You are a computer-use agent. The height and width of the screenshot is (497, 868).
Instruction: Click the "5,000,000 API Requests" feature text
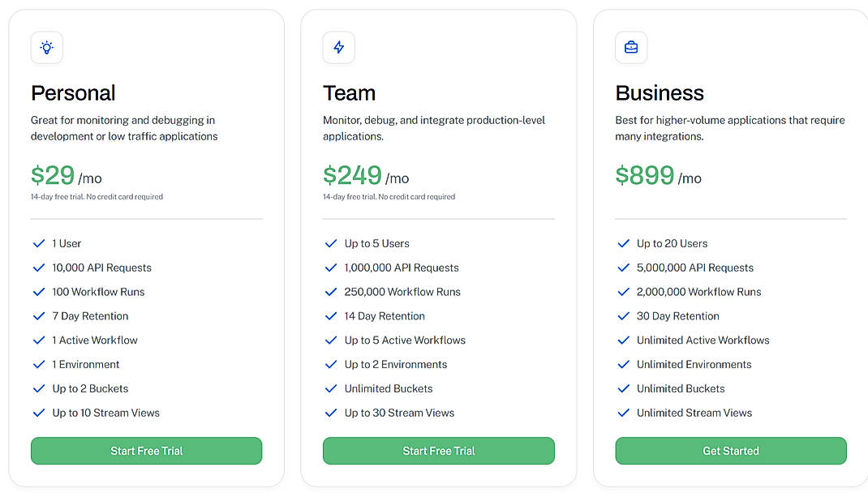click(695, 268)
